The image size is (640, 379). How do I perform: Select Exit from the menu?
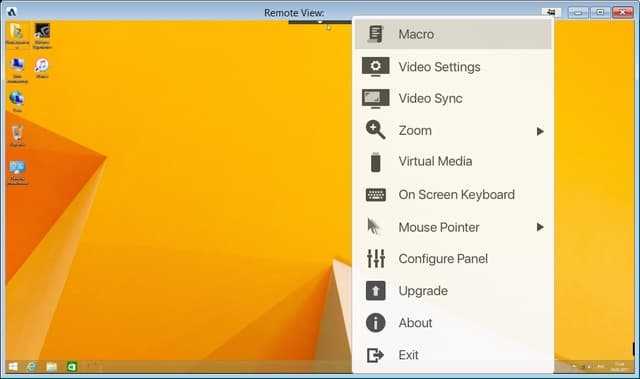coord(453,355)
